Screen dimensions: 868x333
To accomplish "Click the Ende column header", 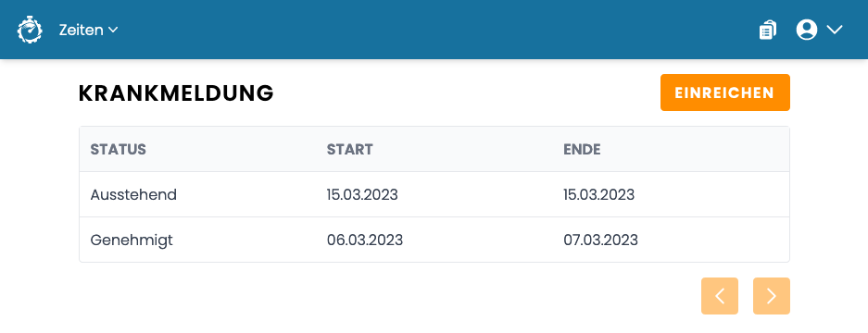I will pos(582,149).
